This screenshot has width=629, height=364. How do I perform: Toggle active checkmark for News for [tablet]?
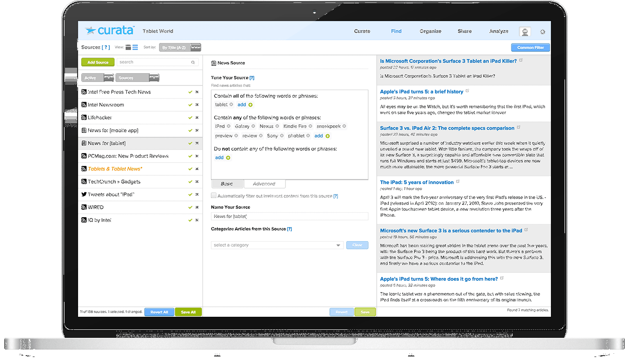[x=190, y=143]
